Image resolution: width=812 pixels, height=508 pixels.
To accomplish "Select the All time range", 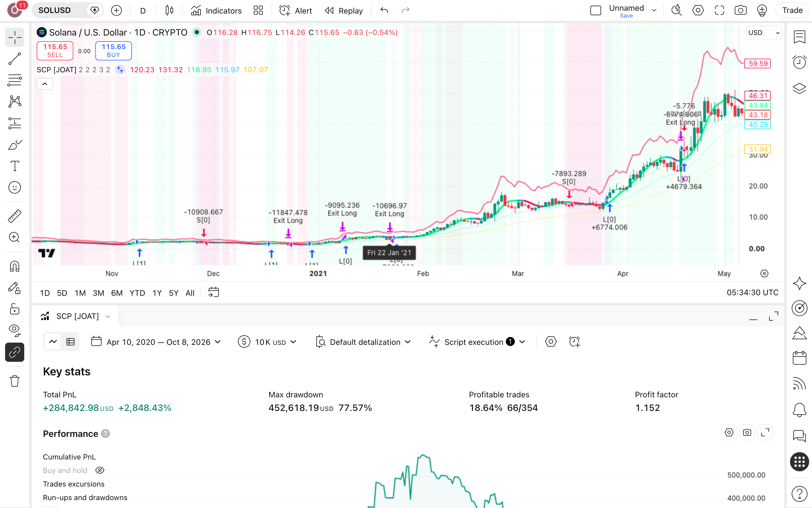I will [x=190, y=293].
